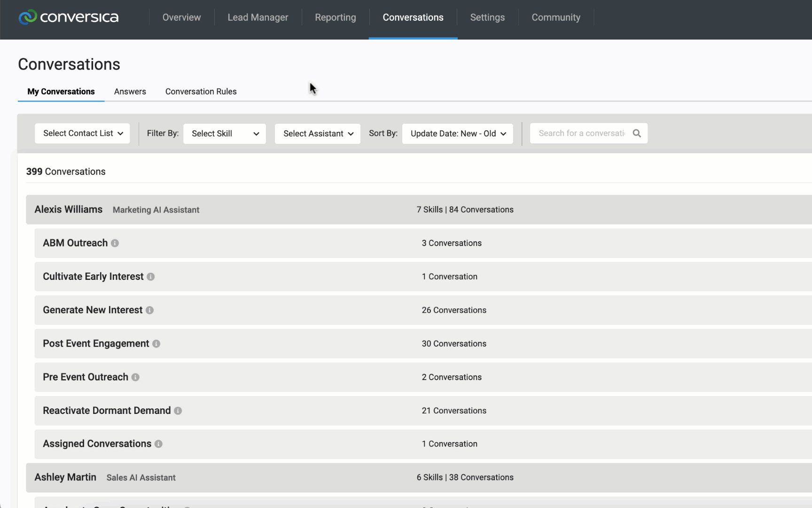
Task: Click info icon next to ABM Outreach
Action: (115, 243)
